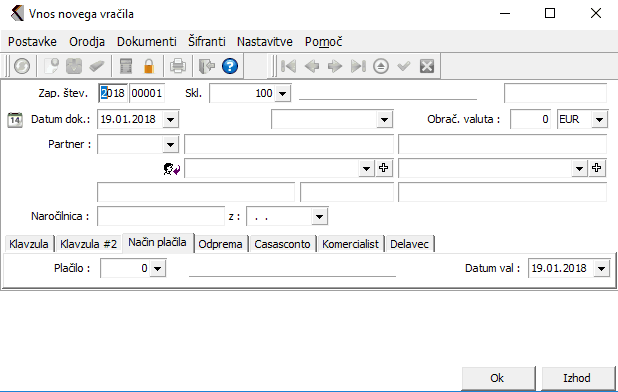Open the Šifranti menu
The width and height of the screenshot is (618, 392).
[207, 42]
